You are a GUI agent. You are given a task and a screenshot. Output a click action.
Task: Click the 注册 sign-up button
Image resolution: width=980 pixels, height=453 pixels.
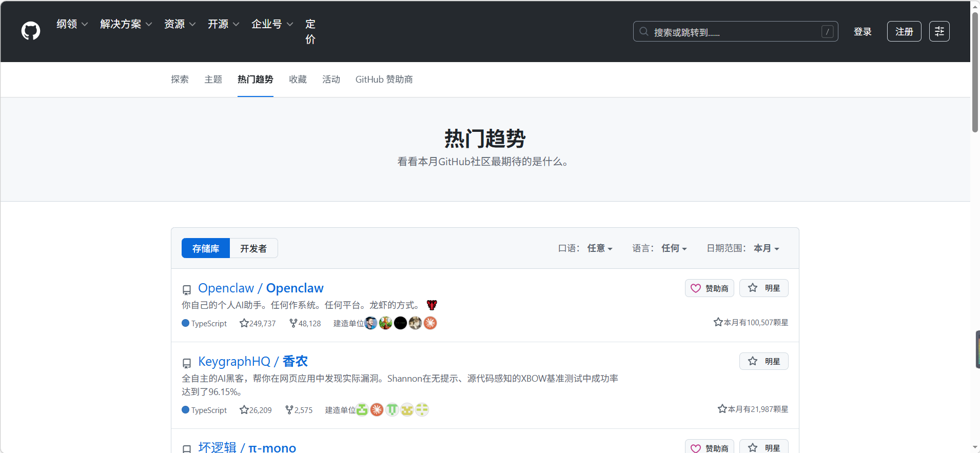(x=904, y=31)
